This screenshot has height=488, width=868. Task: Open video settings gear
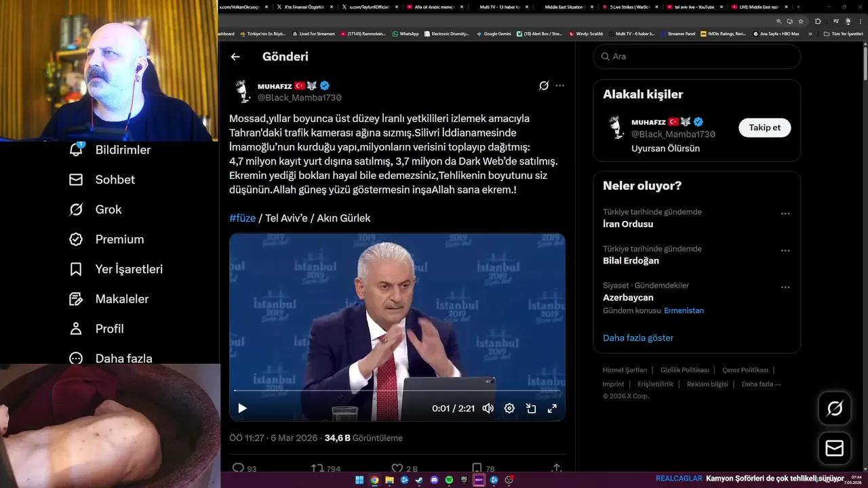coord(509,408)
